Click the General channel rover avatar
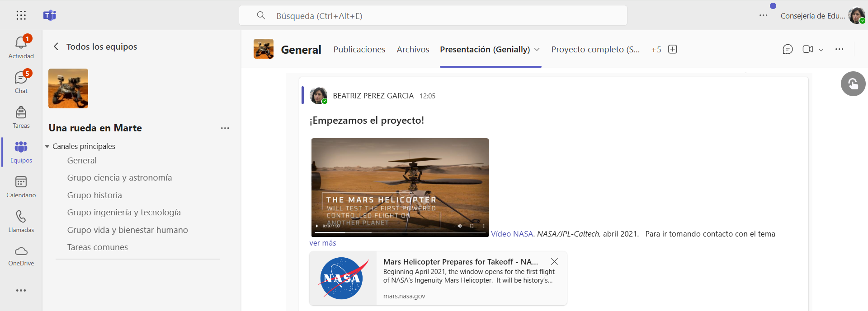Screen dimensions: 868x311 tap(264, 49)
